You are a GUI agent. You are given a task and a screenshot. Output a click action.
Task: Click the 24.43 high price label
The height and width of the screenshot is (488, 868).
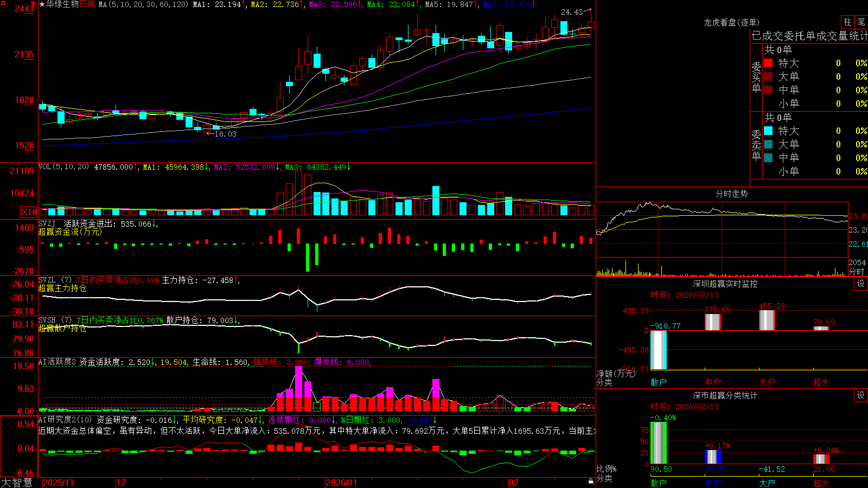(572, 12)
